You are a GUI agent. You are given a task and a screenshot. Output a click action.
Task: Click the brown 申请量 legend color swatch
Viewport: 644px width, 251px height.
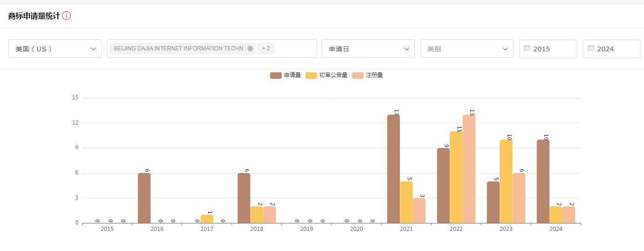276,75
